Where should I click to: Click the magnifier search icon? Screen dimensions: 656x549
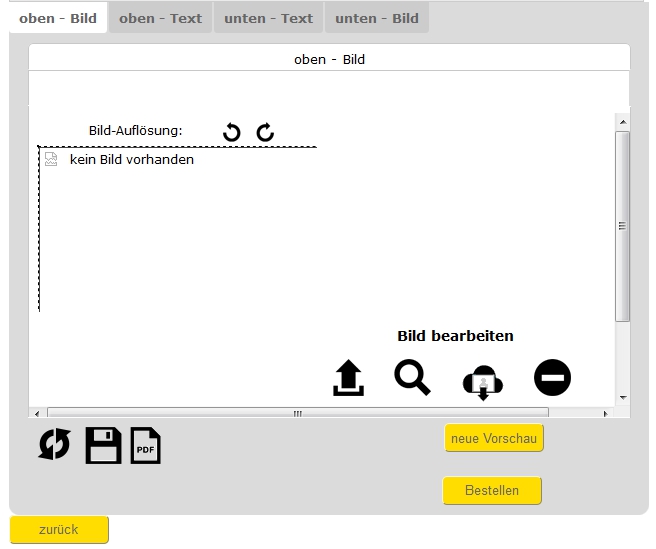pyautogui.click(x=412, y=378)
